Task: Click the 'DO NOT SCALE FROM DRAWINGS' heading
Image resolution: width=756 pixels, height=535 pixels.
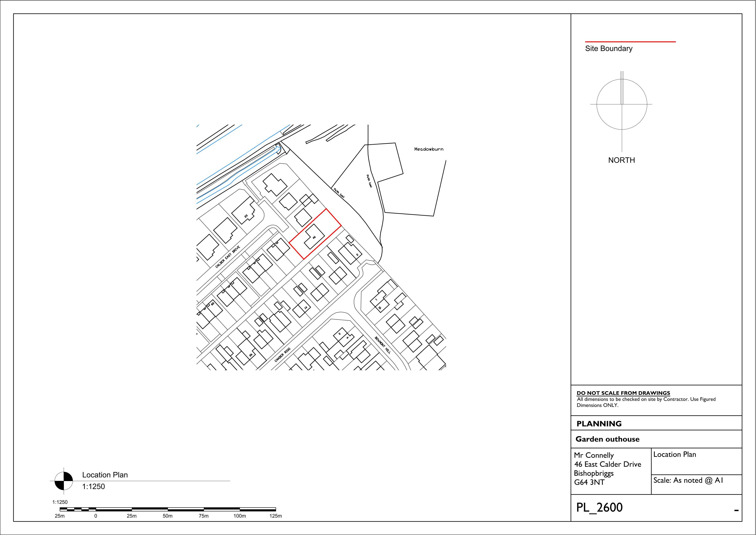Action: pyautogui.click(x=623, y=393)
